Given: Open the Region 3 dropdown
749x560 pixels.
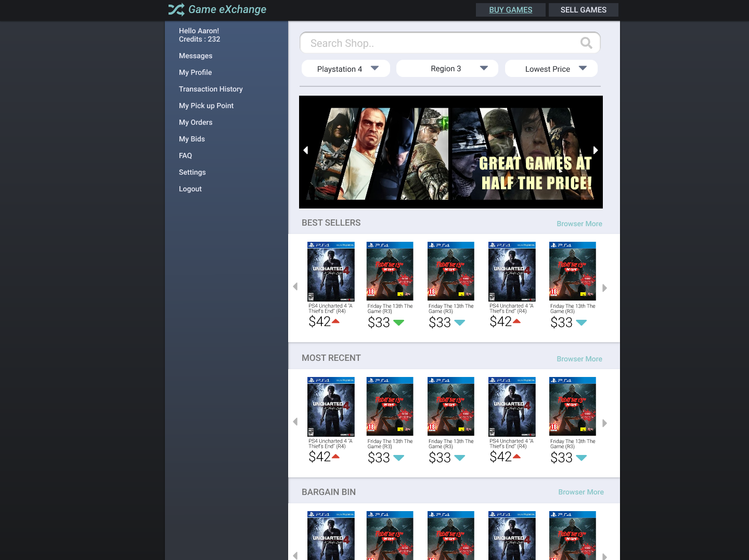Looking at the screenshot, I should point(447,69).
